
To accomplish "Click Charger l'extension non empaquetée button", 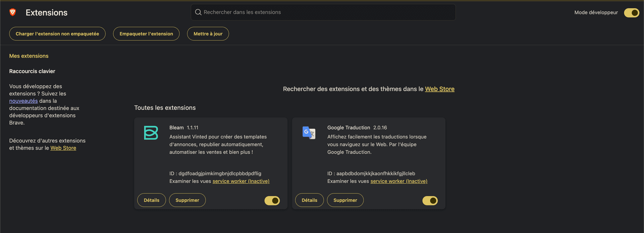I will (57, 34).
